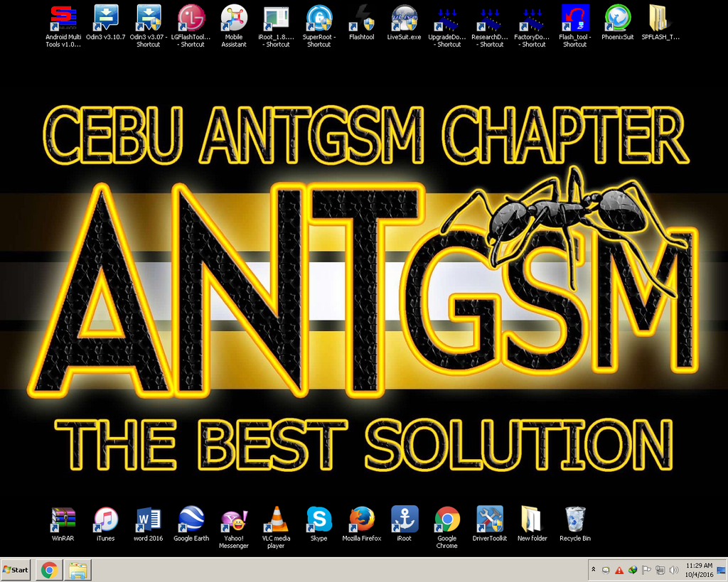Click the Chrome button pinned on taskbar
The image size is (728, 582).
[x=49, y=570]
